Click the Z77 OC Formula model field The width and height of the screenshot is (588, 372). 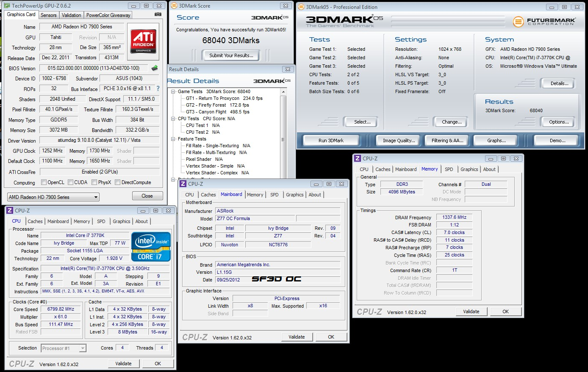click(254, 218)
